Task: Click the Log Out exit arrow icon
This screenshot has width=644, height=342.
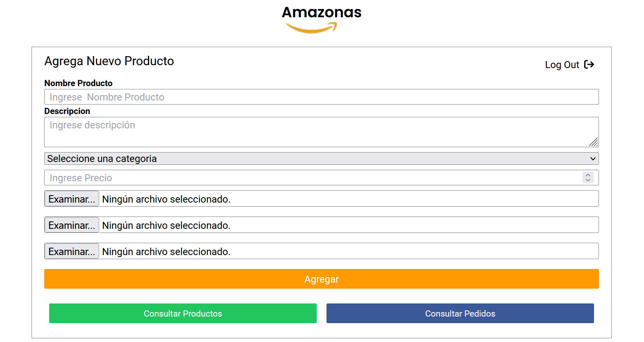Action: point(589,64)
